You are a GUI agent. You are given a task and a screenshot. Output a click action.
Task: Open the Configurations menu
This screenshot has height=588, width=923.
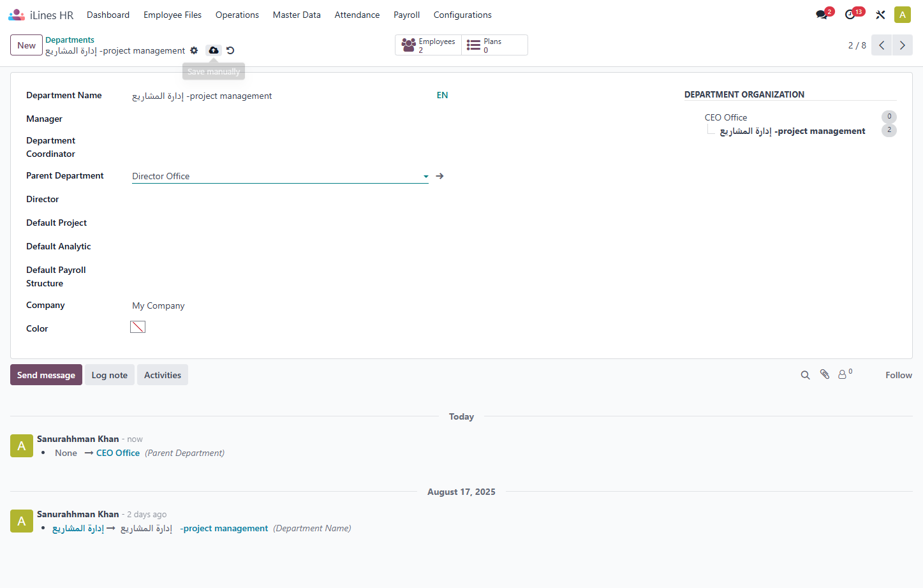coord(462,15)
